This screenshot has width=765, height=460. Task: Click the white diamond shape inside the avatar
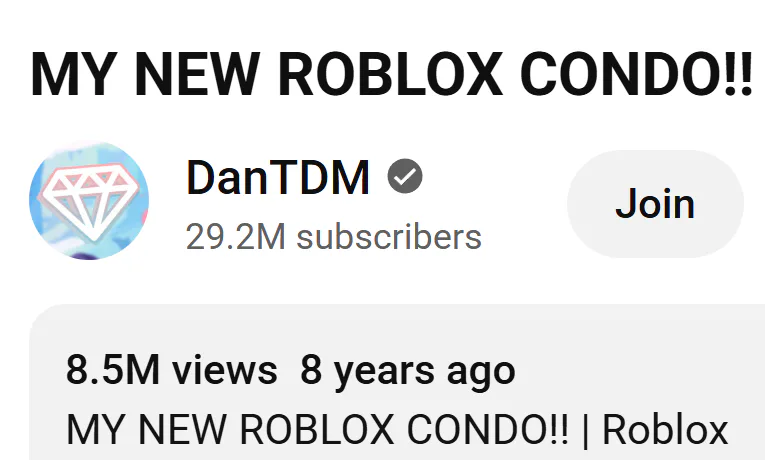click(x=89, y=200)
